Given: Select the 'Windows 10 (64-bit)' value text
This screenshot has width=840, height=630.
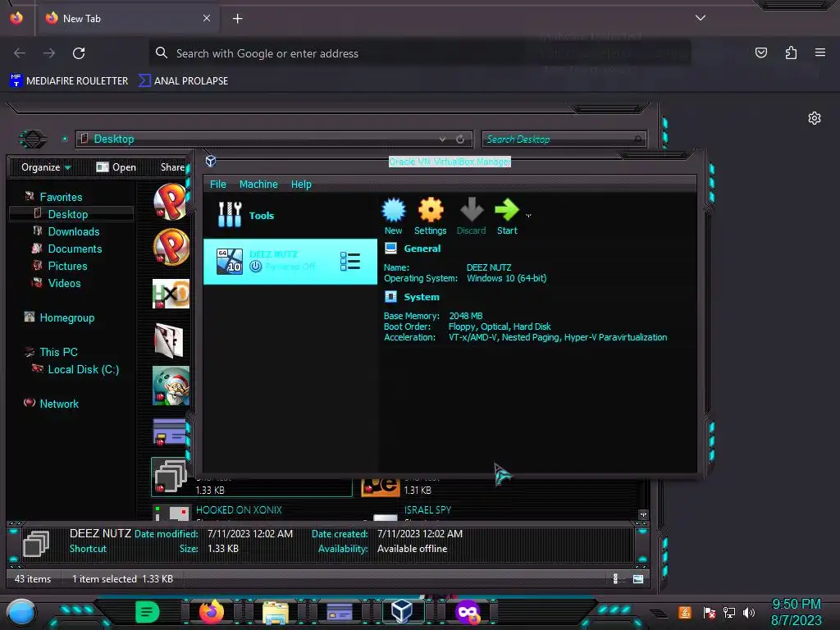Looking at the screenshot, I should coord(506,278).
